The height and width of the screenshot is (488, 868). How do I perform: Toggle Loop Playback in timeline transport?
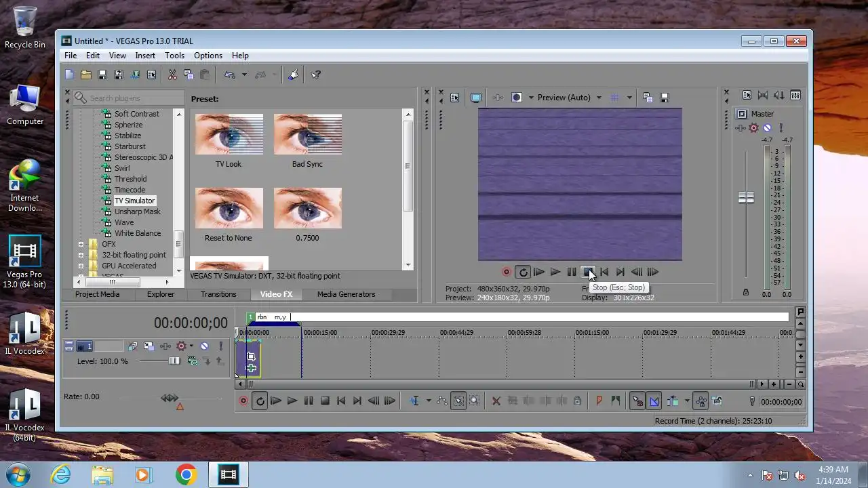[x=260, y=401]
